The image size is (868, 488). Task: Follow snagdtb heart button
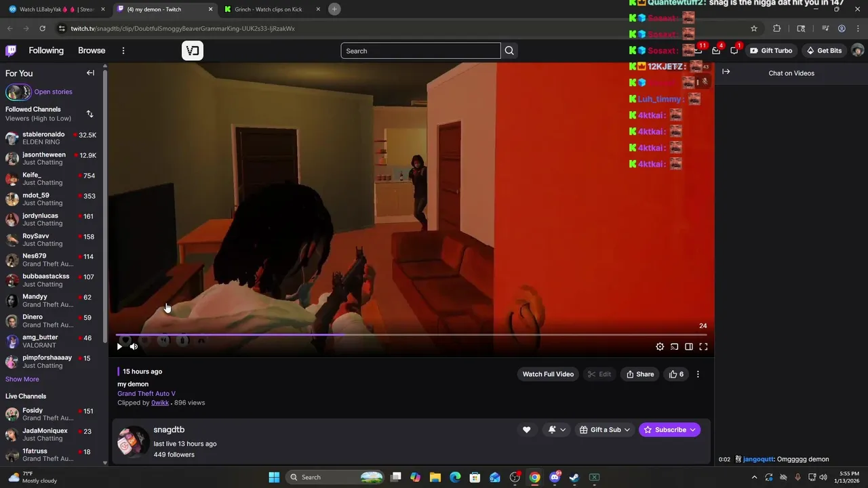click(x=526, y=430)
